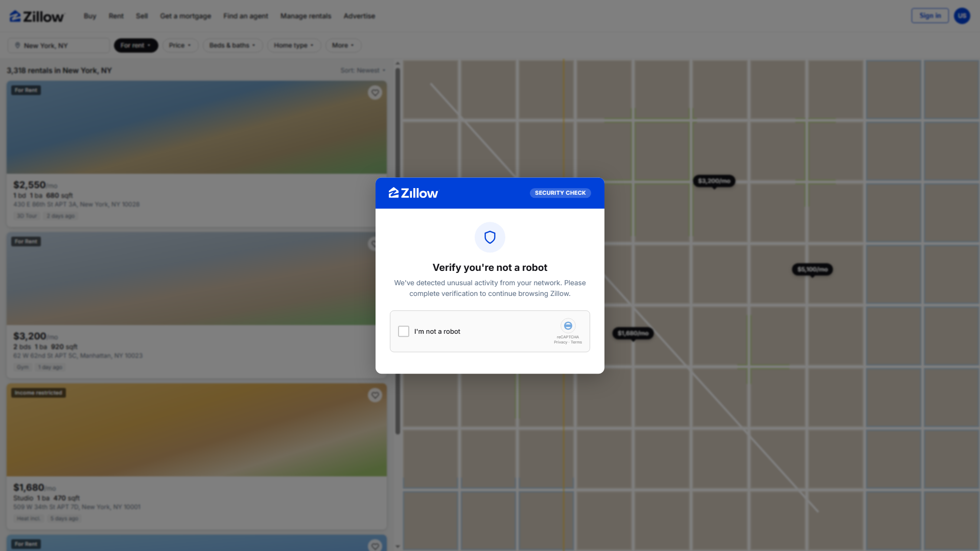Expand the Price filter dropdown

(x=180, y=45)
